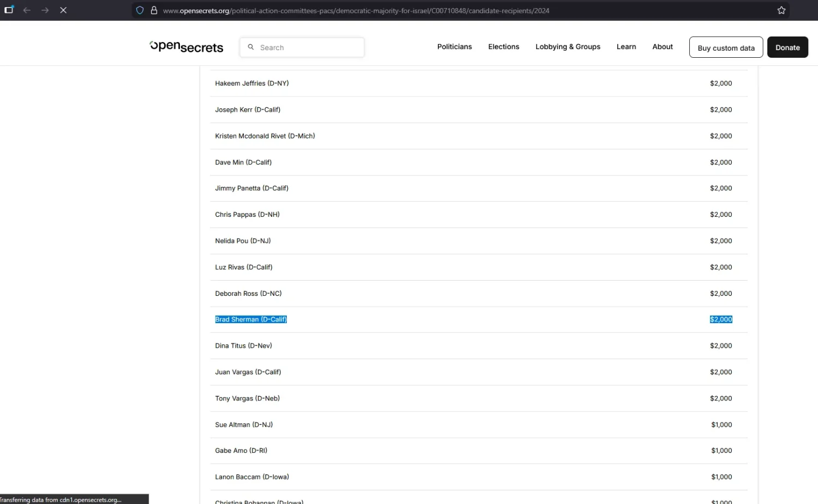Click the Donate button
The height and width of the screenshot is (504, 818).
coord(787,47)
